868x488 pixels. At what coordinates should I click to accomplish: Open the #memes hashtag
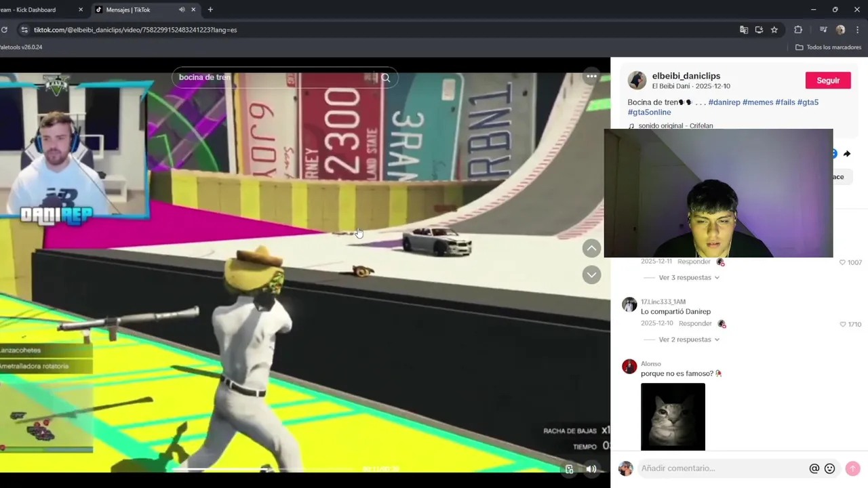click(x=757, y=102)
